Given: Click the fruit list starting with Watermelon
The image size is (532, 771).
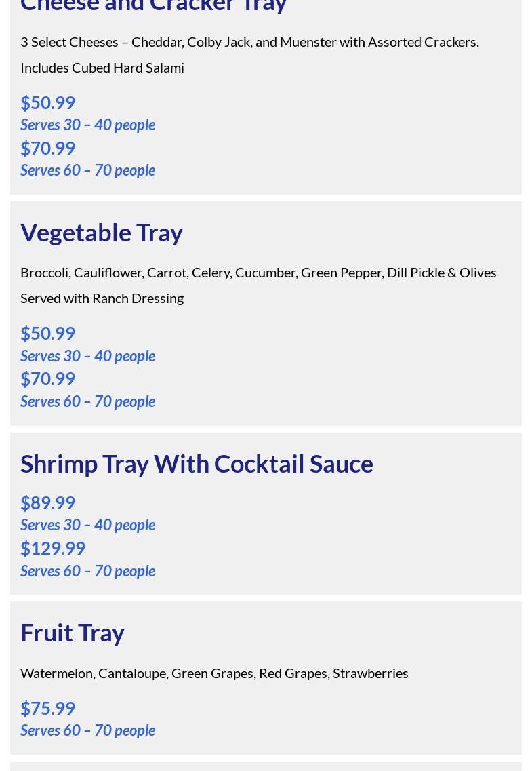Looking at the screenshot, I should click(x=214, y=673).
